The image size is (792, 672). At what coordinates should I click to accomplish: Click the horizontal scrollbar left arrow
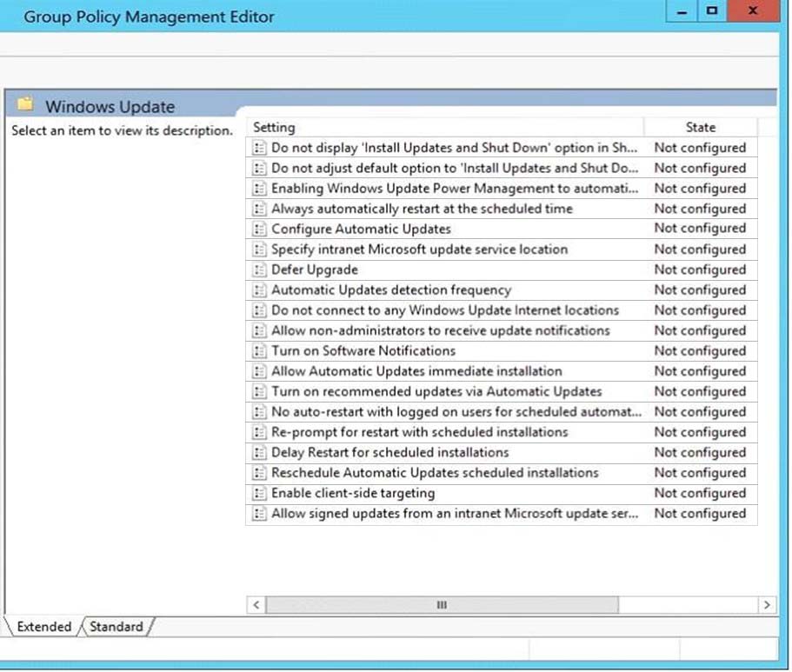[256, 605]
